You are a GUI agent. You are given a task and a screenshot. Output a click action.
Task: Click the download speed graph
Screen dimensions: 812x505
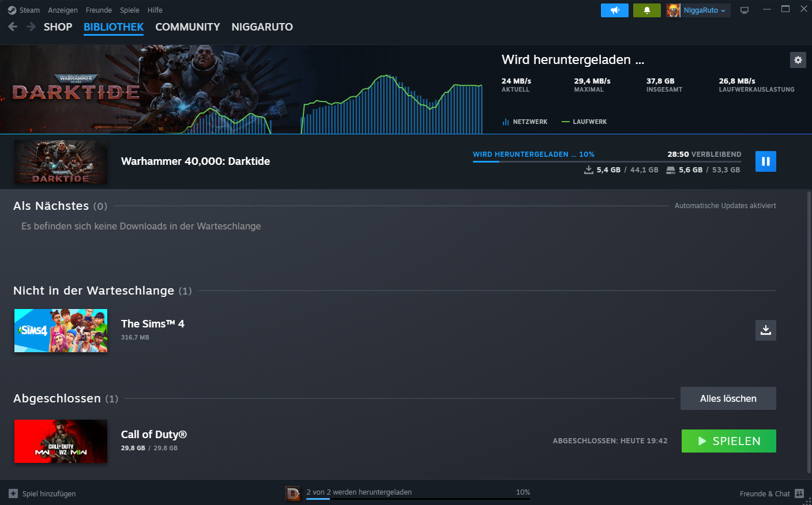[334, 104]
